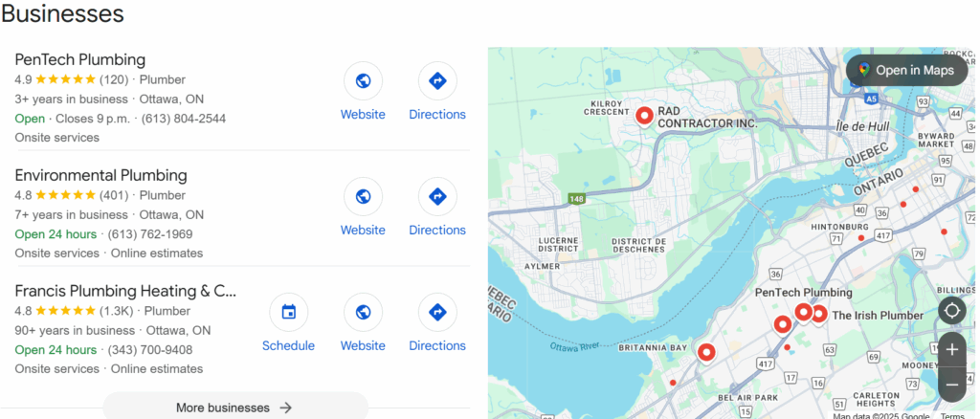Viewport: 980px width, 419px height.
Task: Open Environmental Plumbing website globe icon
Action: pos(363,197)
